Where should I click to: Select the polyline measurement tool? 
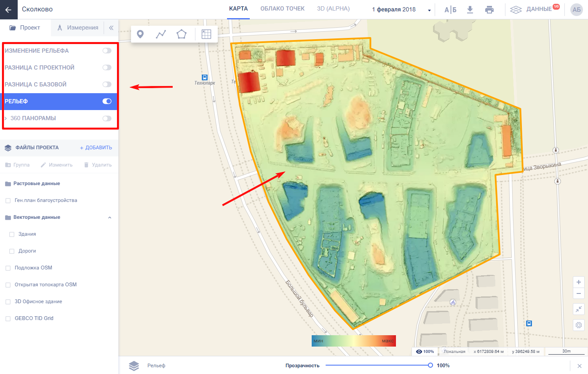(161, 34)
